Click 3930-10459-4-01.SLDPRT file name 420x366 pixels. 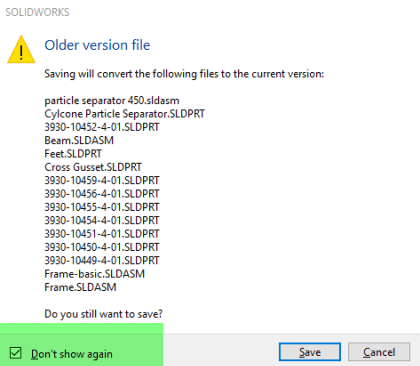click(102, 180)
